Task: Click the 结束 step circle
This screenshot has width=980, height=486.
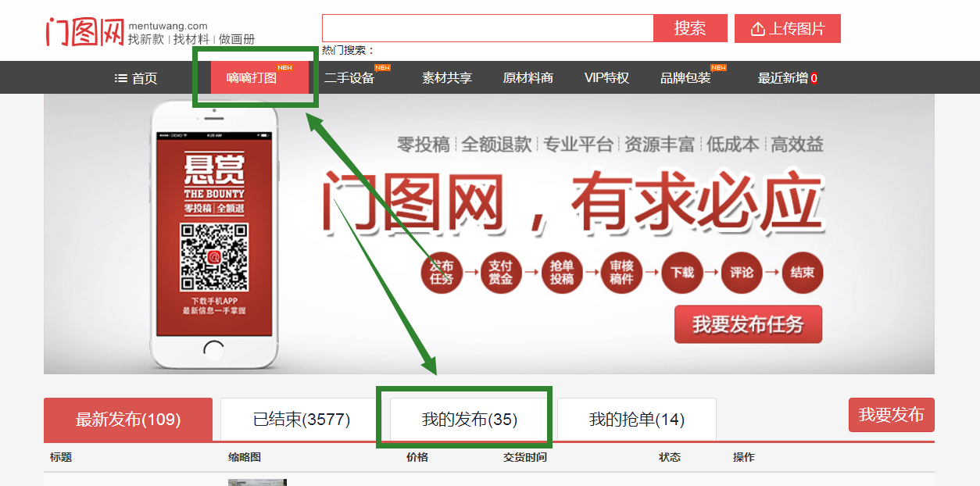Action: point(802,273)
